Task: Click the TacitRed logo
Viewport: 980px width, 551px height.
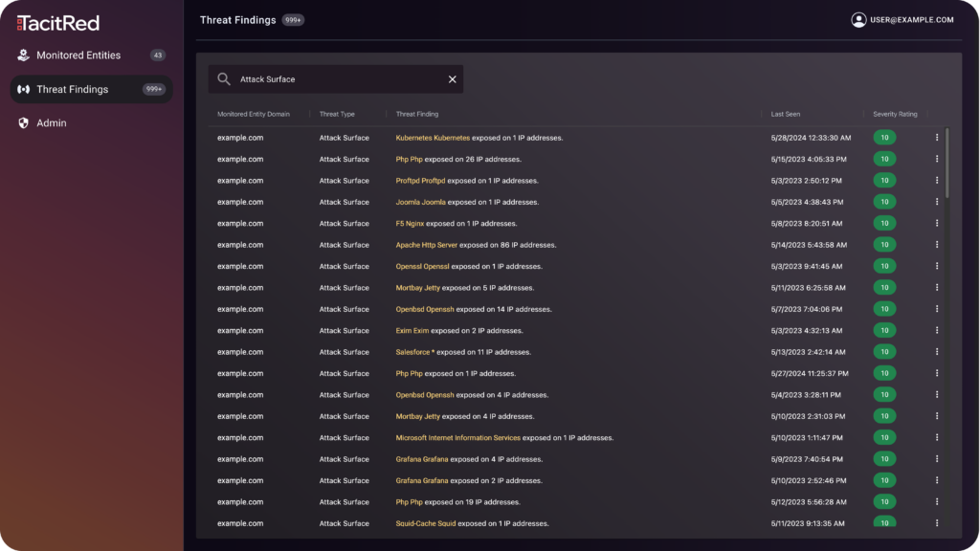Action: (57, 22)
